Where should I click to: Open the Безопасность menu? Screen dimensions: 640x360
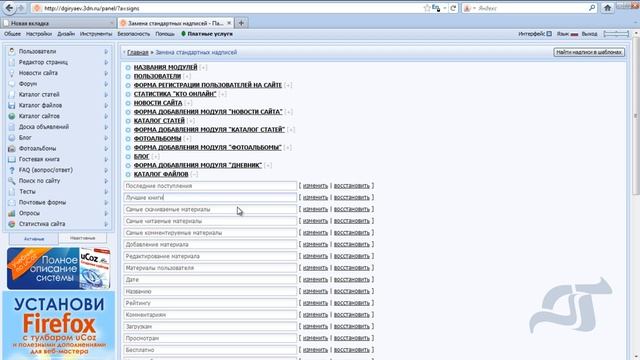[x=134, y=34]
